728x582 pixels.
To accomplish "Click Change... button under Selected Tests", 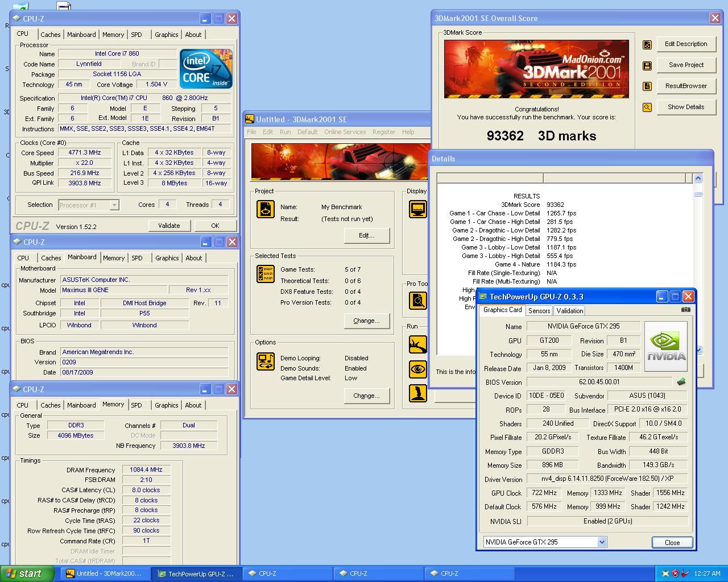I will pos(367,321).
